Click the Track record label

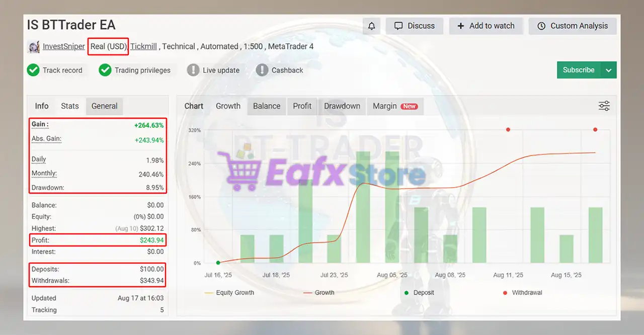tap(62, 70)
